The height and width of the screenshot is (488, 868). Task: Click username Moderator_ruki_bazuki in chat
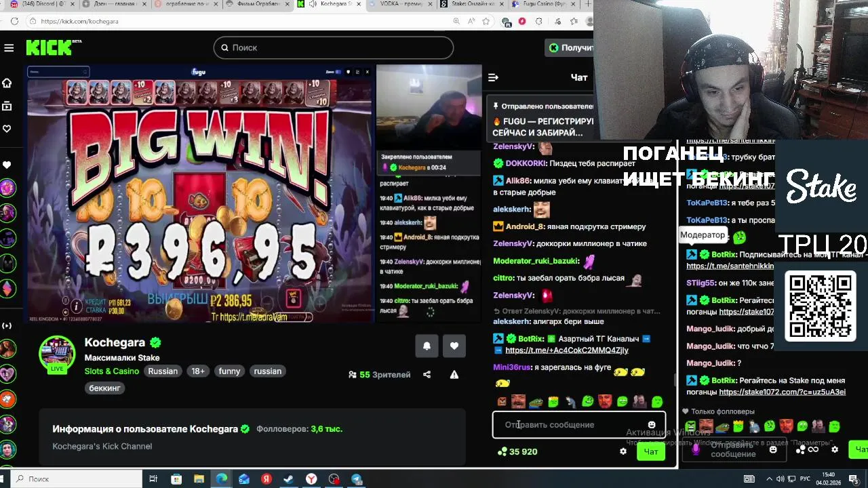(536, 261)
